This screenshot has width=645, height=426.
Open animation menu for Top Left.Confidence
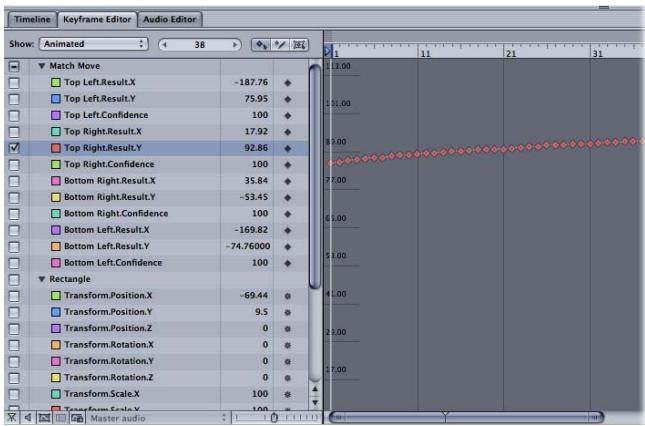pos(288,116)
